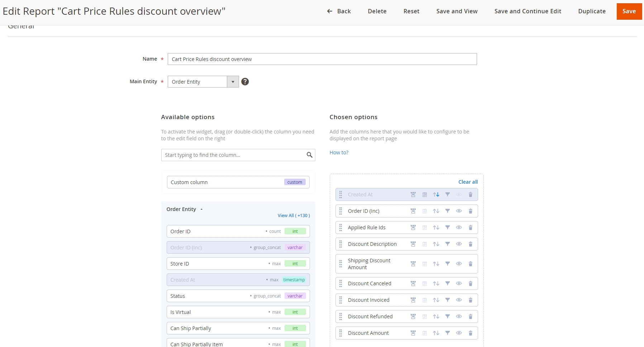This screenshot has width=644, height=347.
Task: Select the Status available column
Action: tap(238, 296)
